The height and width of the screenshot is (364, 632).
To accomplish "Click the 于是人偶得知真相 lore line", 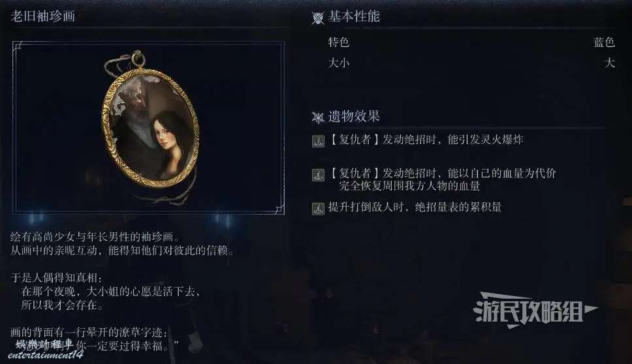I will coord(56,277).
